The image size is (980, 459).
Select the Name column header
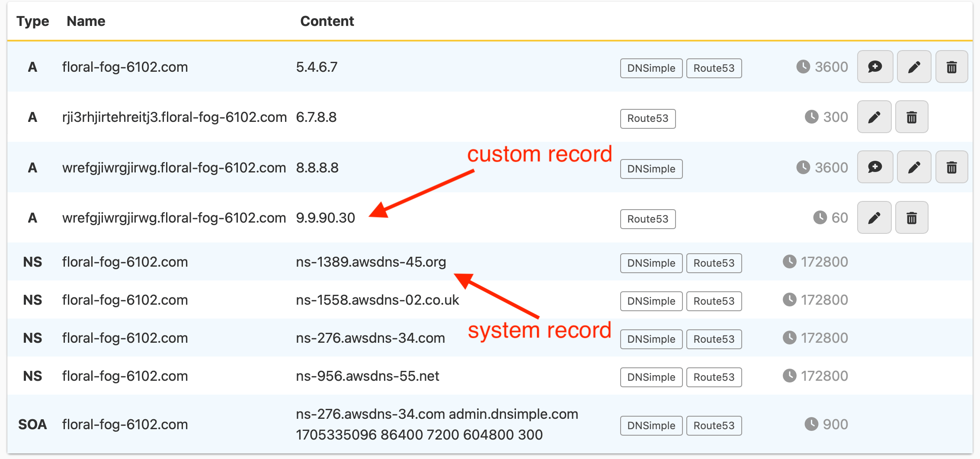tap(86, 21)
